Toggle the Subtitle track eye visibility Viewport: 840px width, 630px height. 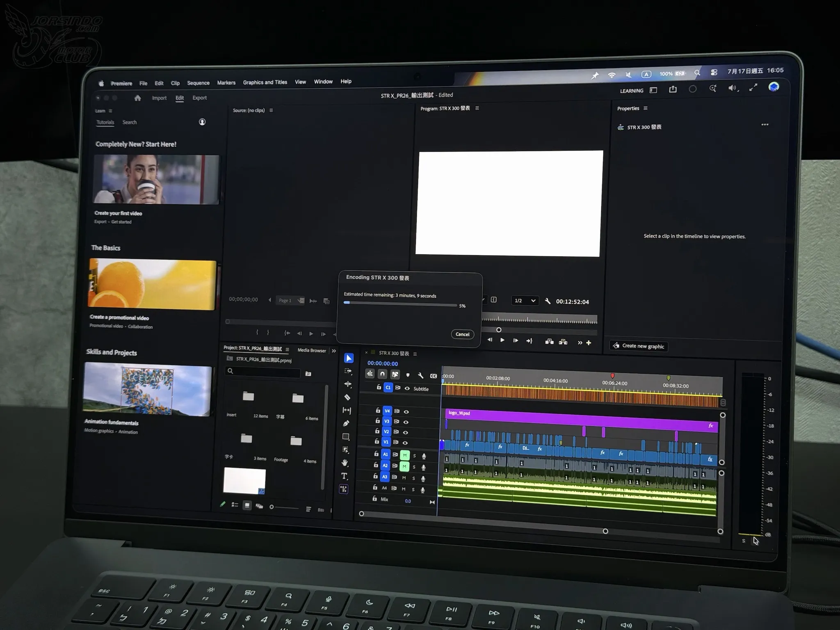(407, 388)
